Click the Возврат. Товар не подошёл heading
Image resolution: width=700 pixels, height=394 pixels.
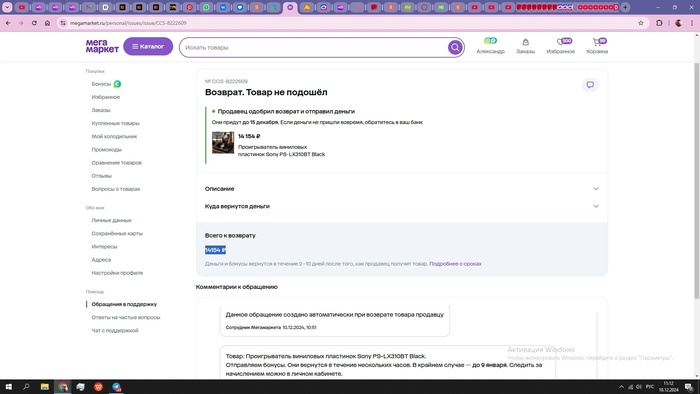point(266,92)
